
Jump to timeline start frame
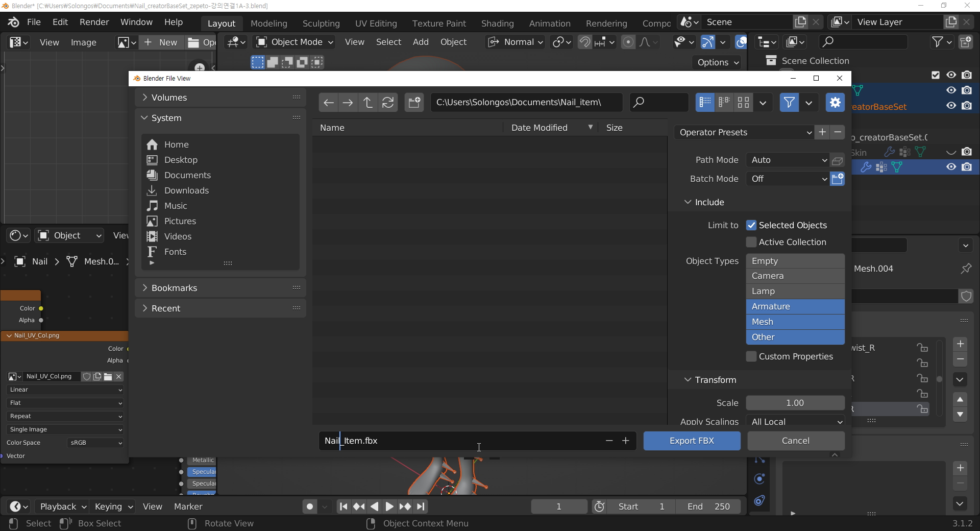(344, 506)
